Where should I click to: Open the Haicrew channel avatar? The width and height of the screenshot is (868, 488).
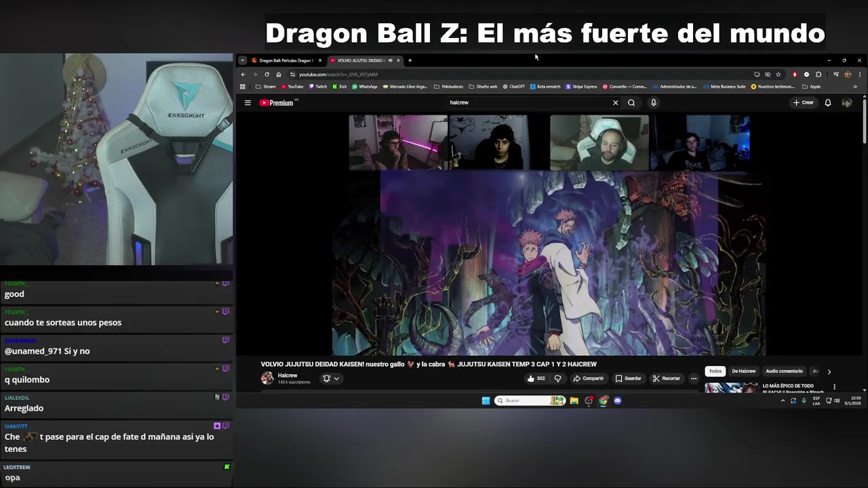267,378
